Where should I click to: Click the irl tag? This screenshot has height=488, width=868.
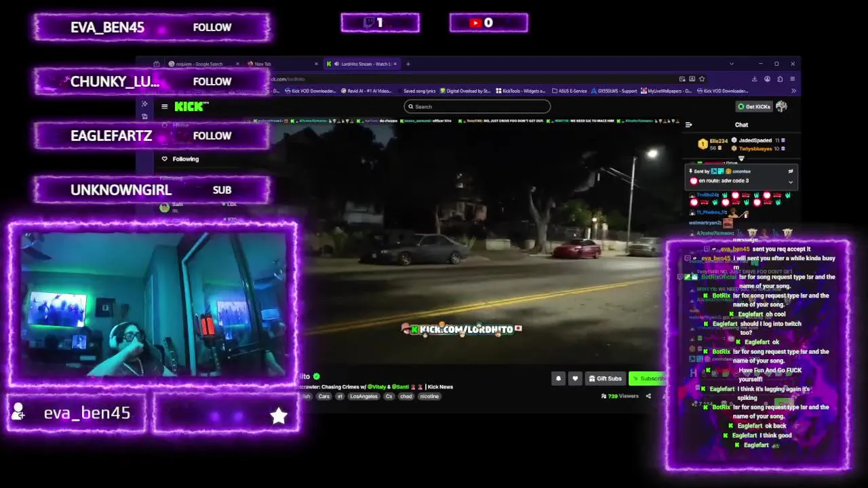[340, 396]
